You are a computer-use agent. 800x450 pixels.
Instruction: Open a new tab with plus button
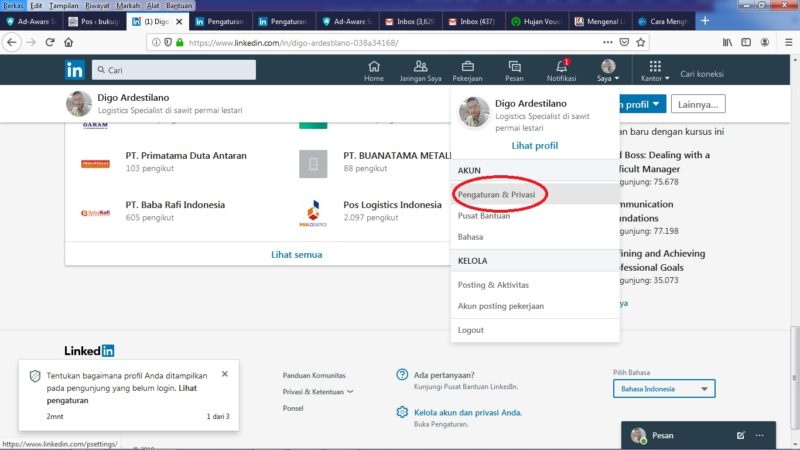[x=705, y=21]
